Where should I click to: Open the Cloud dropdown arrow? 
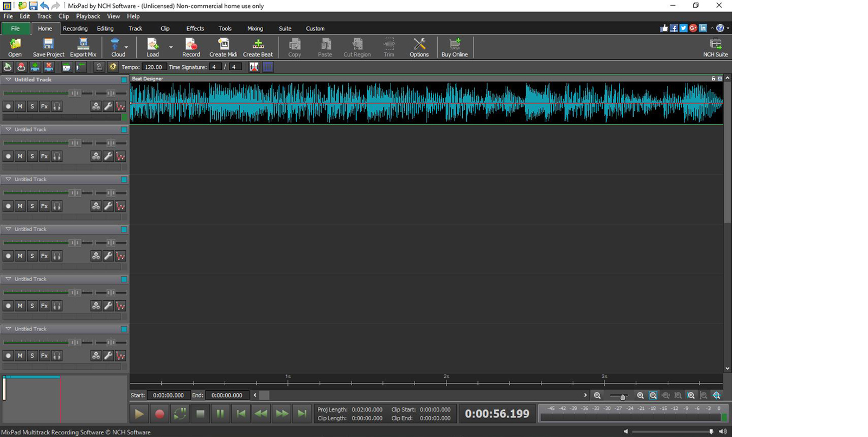coord(126,47)
